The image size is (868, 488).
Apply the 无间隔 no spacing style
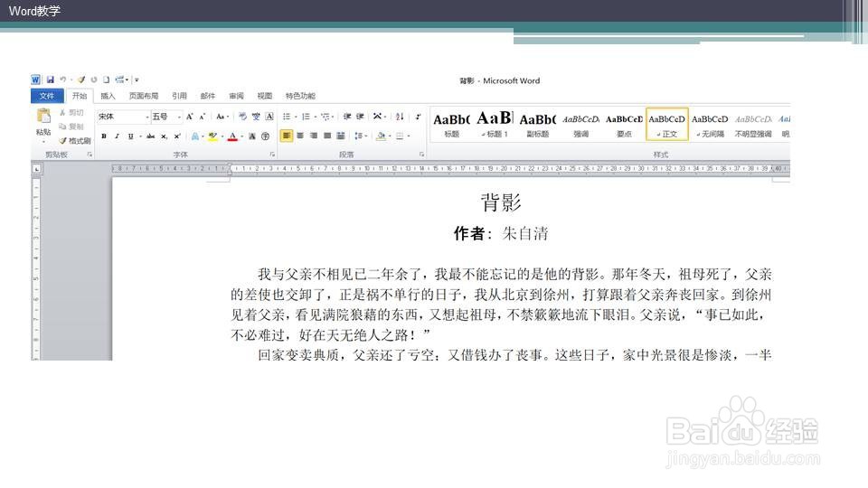711,125
